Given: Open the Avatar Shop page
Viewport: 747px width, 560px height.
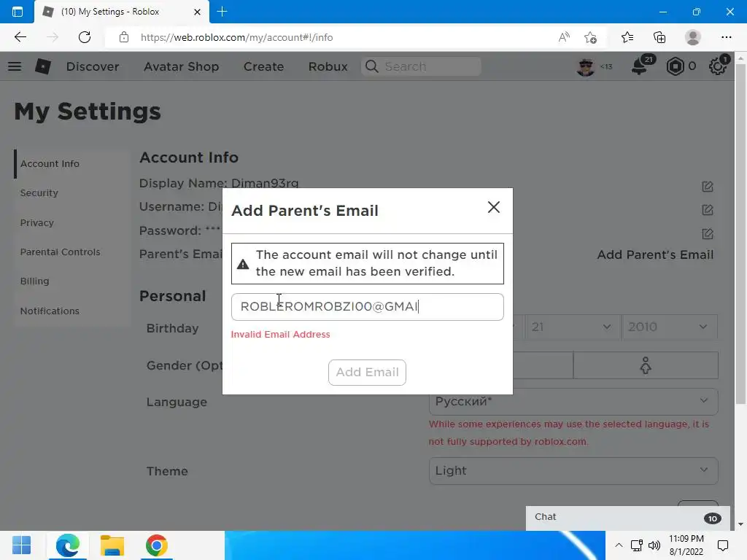Looking at the screenshot, I should [x=182, y=66].
